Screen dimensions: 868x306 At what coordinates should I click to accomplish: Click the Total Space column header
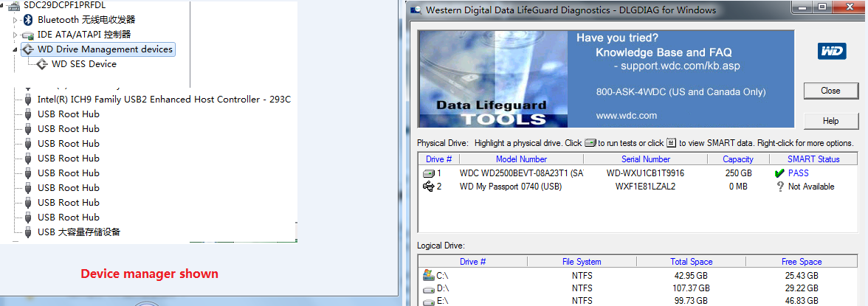[691, 262]
